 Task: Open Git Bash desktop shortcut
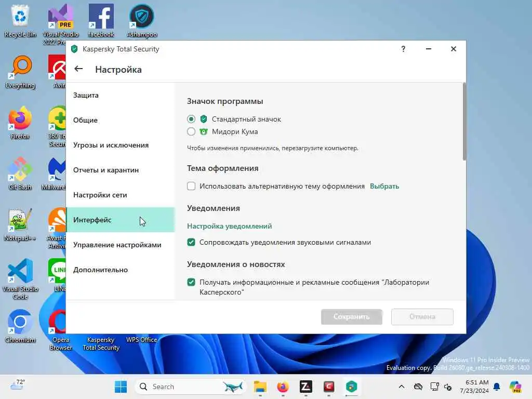(x=20, y=174)
